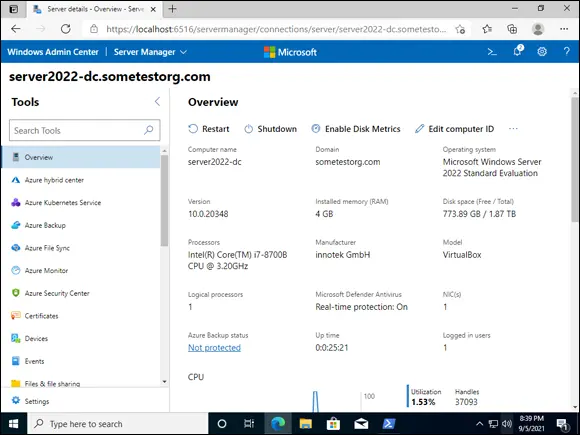Click the Microsoft logo in header

(290, 52)
